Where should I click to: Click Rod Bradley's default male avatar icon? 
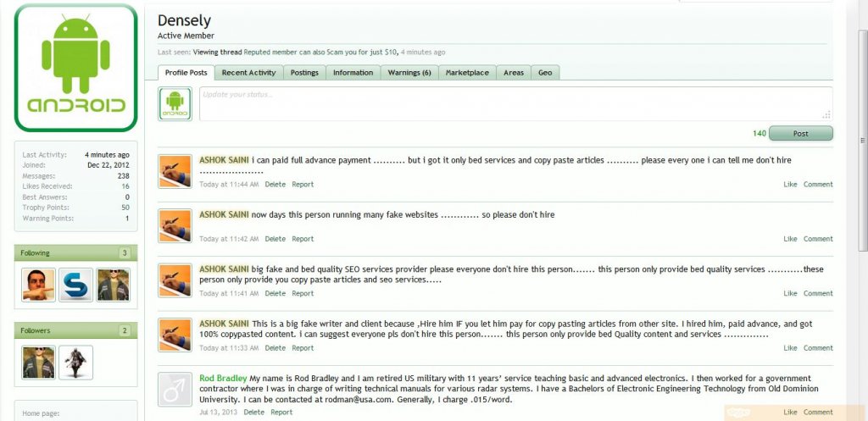175,389
